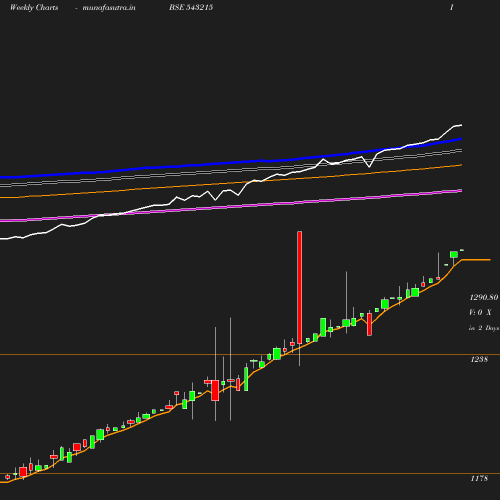Click the 1178 price level label
This screenshot has height=500, width=500.
pyautogui.click(x=479, y=478)
